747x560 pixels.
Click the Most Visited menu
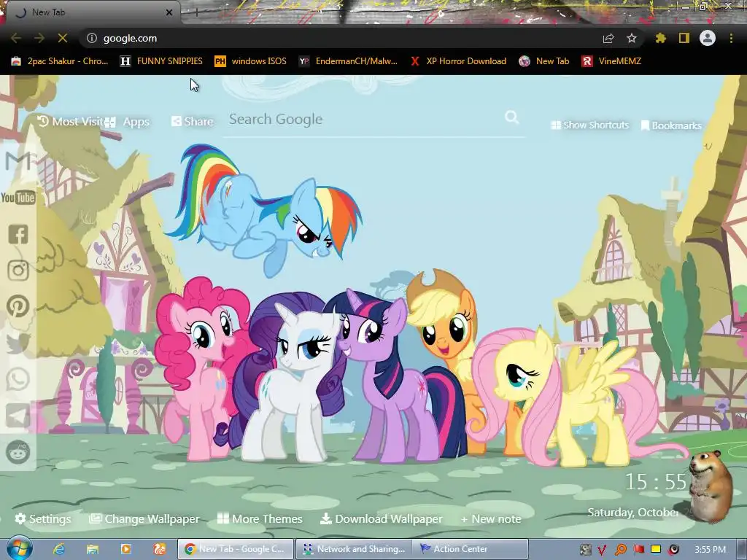tap(71, 122)
